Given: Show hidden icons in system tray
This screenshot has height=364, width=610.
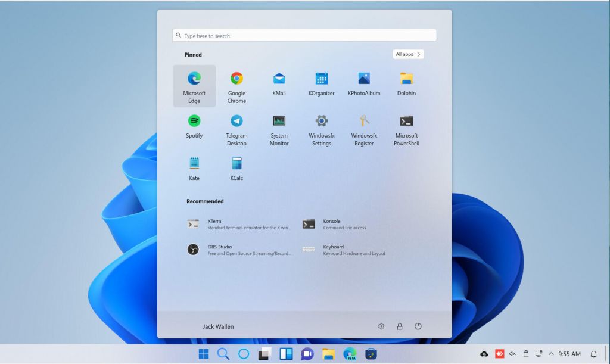Looking at the screenshot, I should [x=551, y=353].
